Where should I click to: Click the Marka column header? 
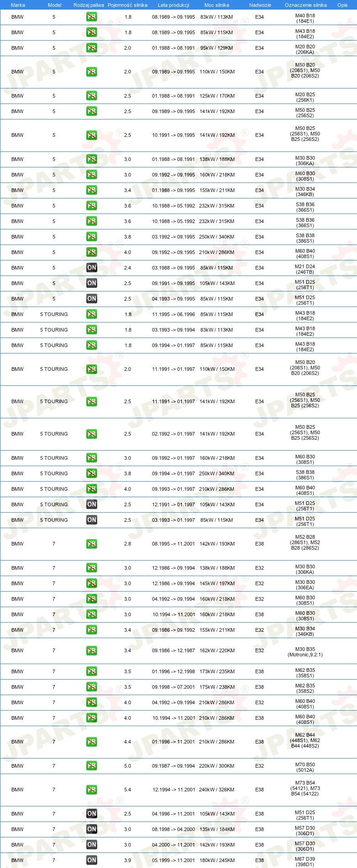click(18, 5)
